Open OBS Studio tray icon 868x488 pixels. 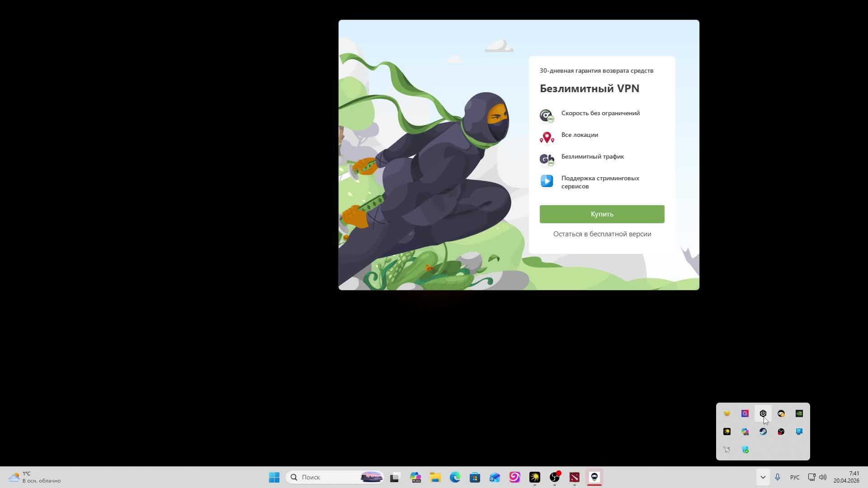pos(781,432)
